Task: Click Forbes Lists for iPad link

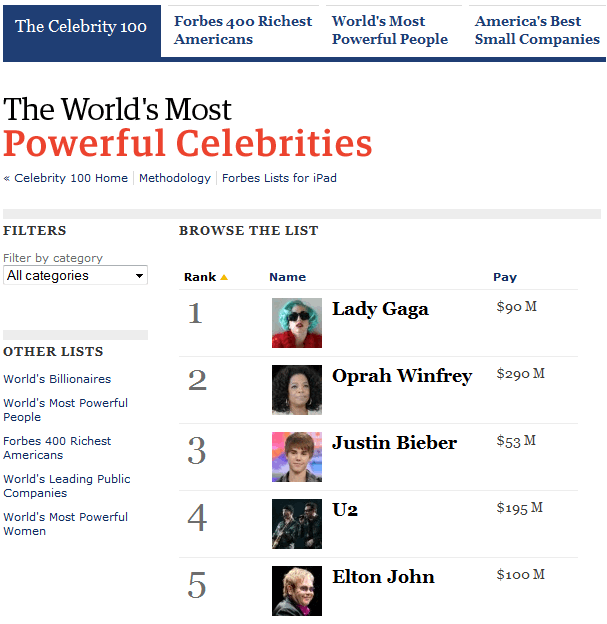Action: (279, 178)
